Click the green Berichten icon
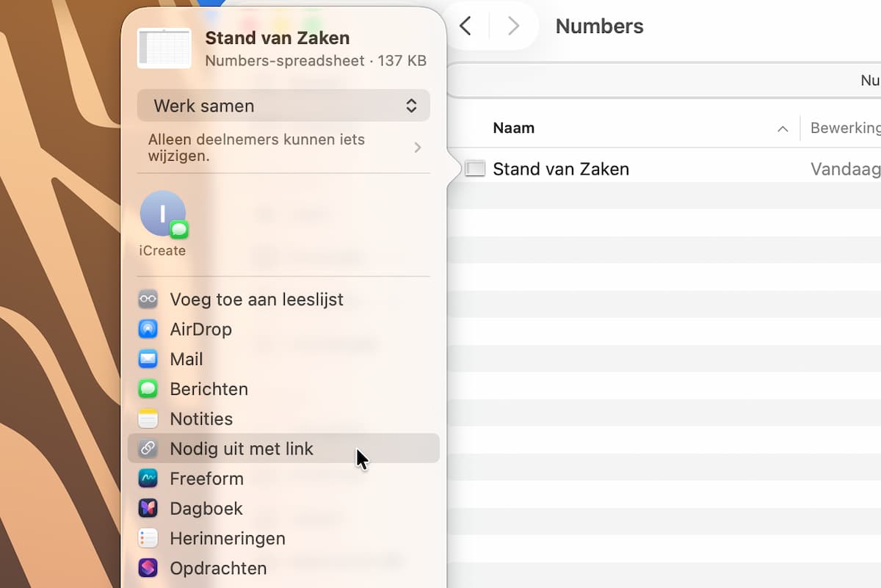 tap(148, 389)
